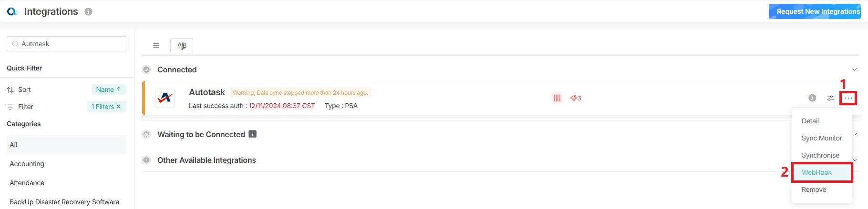Select the Accounting category
The width and height of the screenshot is (868, 209).
(x=27, y=164)
